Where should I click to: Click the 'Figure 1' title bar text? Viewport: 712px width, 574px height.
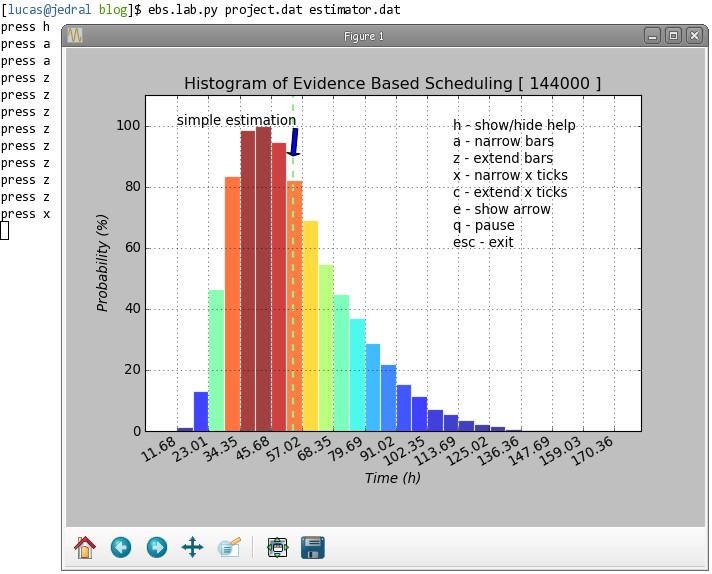[364, 36]
